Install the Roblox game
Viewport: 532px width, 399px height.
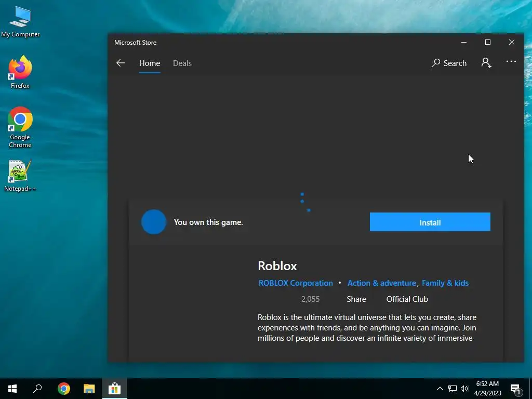point(430,222)
